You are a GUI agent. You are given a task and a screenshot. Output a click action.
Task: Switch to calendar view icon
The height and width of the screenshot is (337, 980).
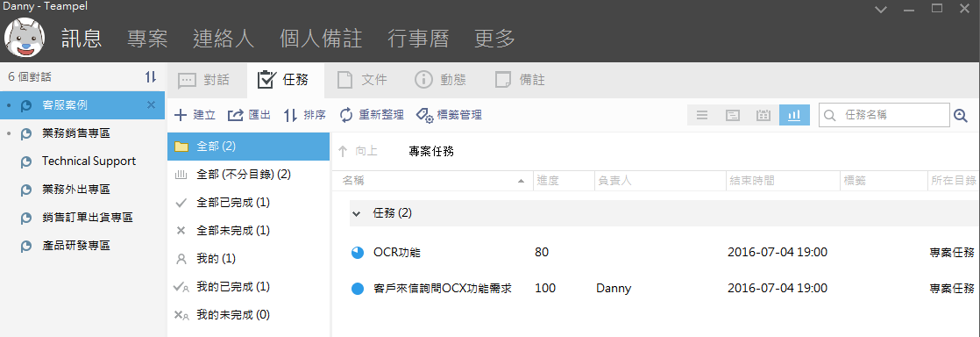[763, 115]
